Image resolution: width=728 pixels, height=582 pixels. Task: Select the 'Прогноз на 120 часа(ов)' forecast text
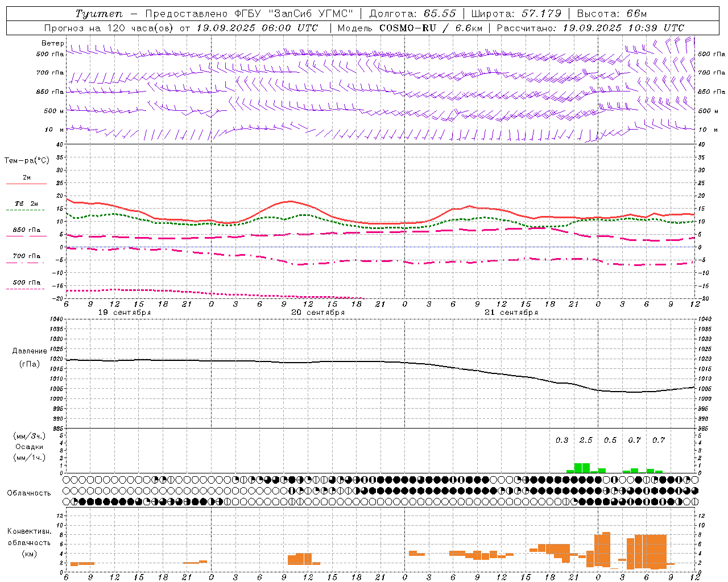point(110,28)
